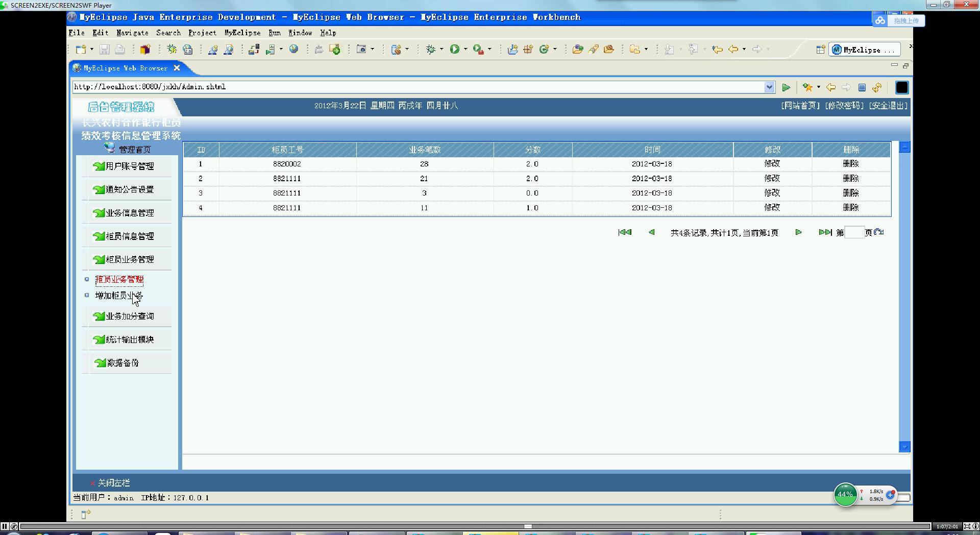
Task: Click the New Java Class icon
Action: point(544,49)
